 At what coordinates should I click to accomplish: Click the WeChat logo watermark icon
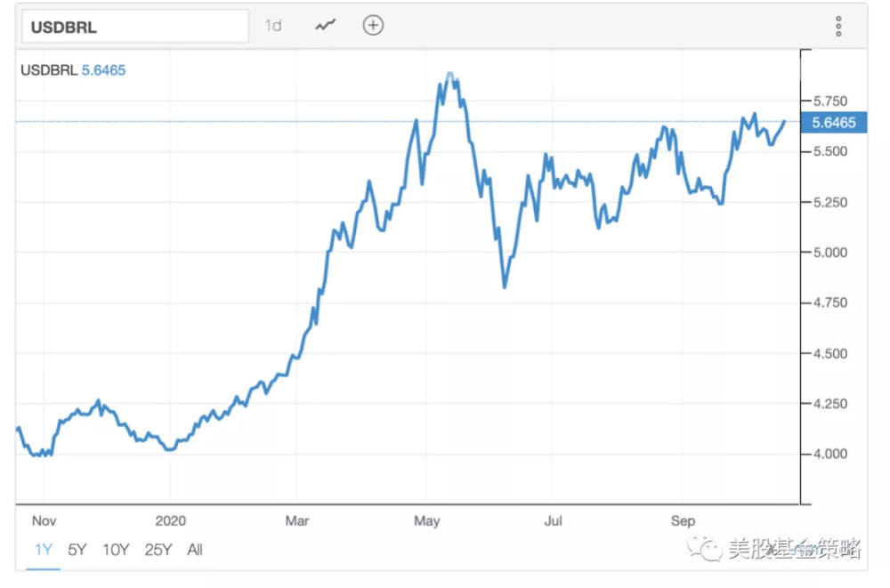(709, 550)
